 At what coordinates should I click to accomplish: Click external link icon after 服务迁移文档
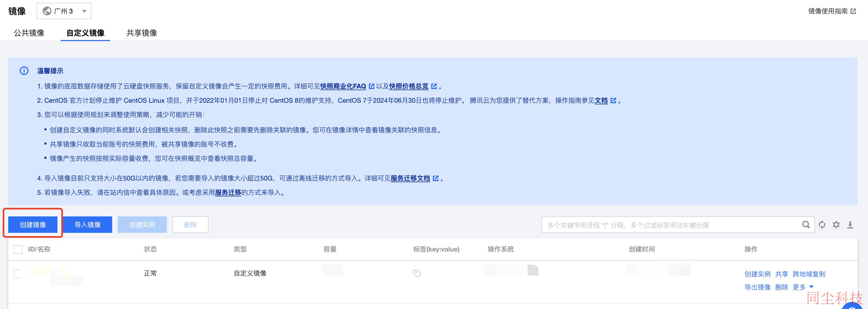pyautogui.click(x=435, y=178)
